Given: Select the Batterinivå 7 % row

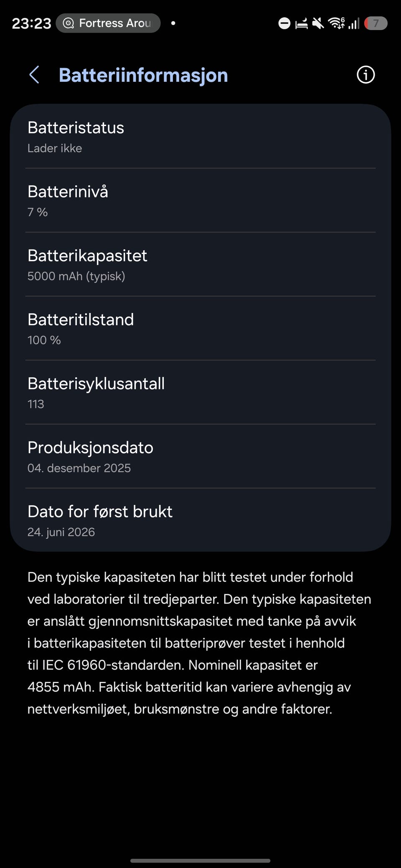Looking at the screenshot, I should pyautogui.click(x=200, y=201).
